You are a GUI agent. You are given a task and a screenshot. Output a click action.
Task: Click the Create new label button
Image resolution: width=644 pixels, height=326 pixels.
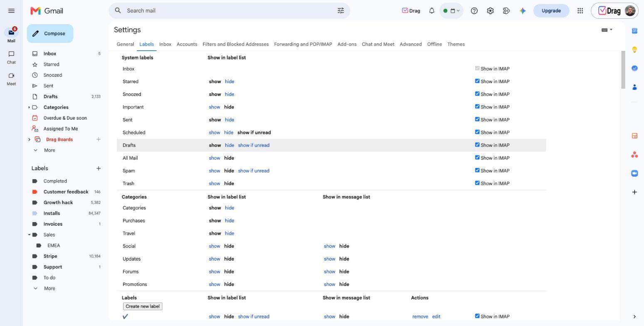pyautogui.click(x=143, y=306)
